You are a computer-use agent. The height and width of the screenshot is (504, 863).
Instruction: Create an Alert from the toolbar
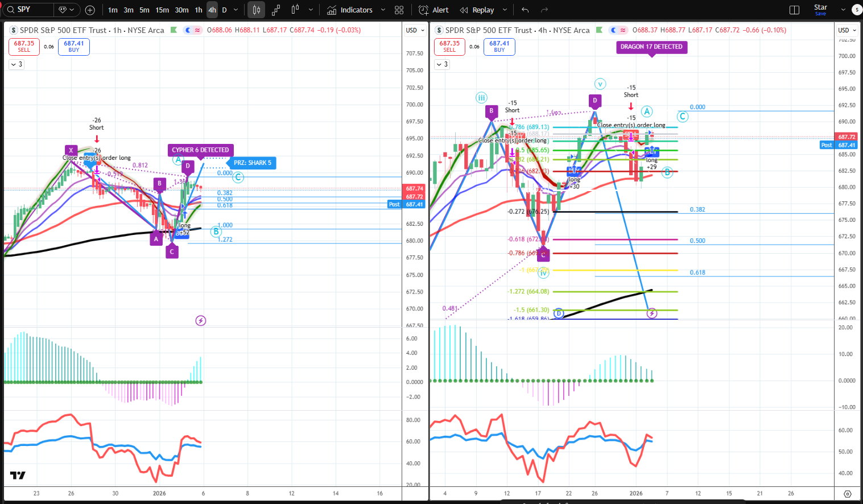[x=433, y=10]
